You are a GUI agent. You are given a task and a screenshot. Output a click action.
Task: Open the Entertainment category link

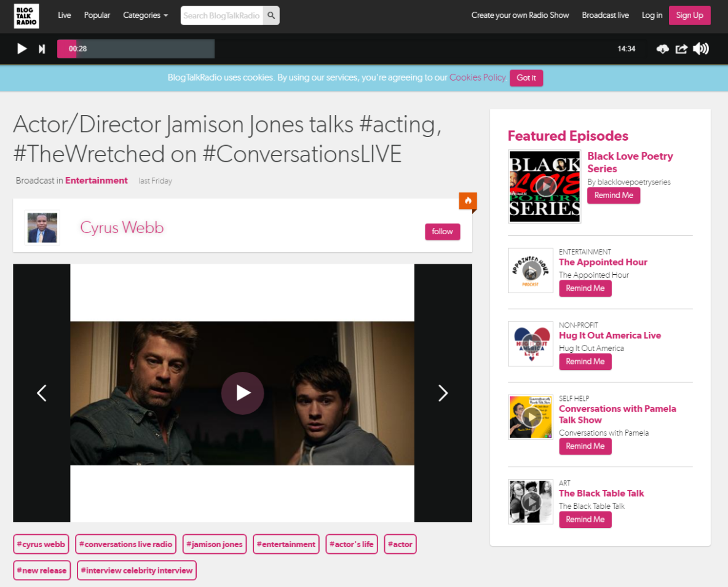[x=96, y=181]
